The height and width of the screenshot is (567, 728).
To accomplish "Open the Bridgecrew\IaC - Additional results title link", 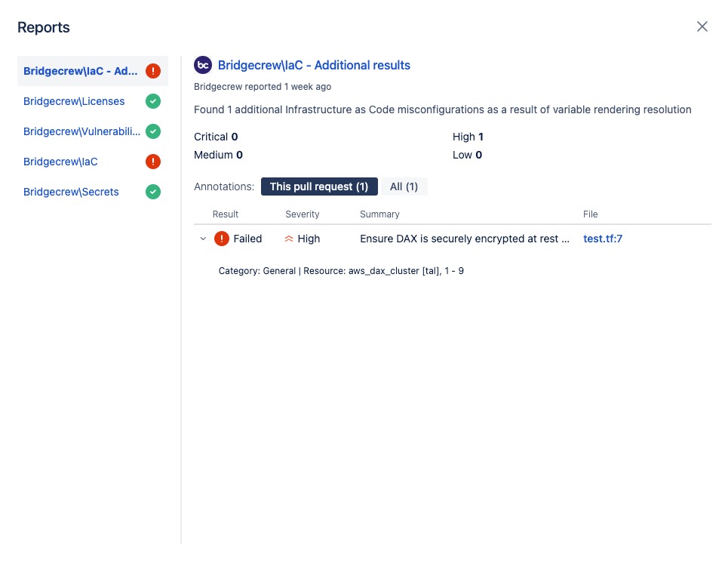I will (x=314, y=65).
